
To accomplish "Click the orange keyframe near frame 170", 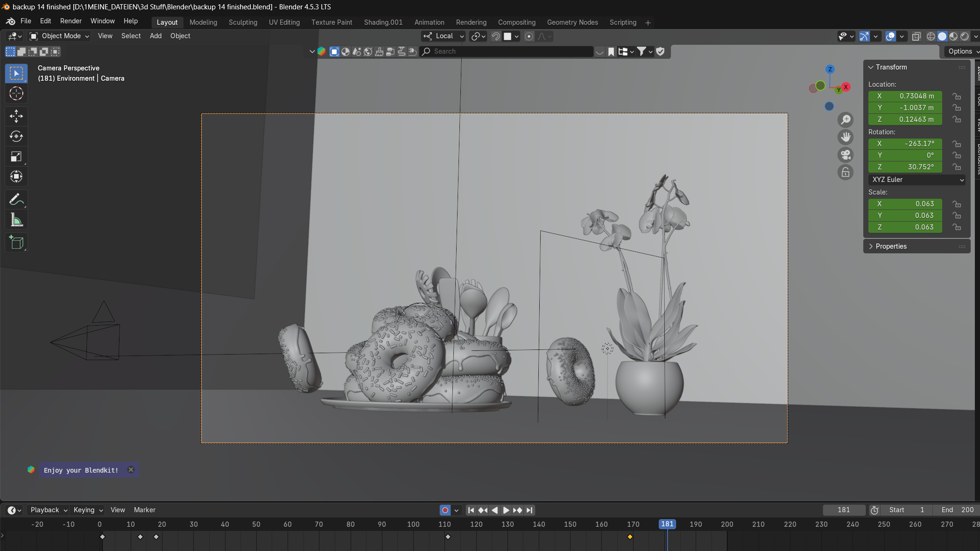I will pos(630,537).
